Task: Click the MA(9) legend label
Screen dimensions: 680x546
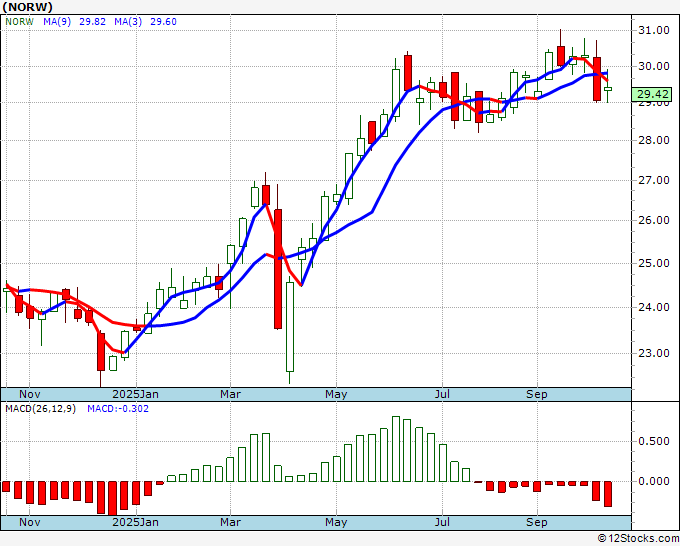Action: (57, 22)
